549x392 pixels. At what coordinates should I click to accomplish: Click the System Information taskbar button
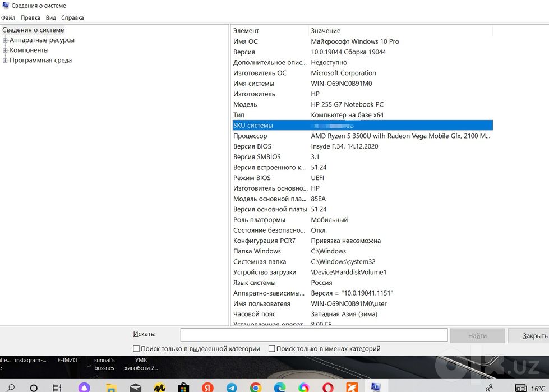[x=376, y=387]
